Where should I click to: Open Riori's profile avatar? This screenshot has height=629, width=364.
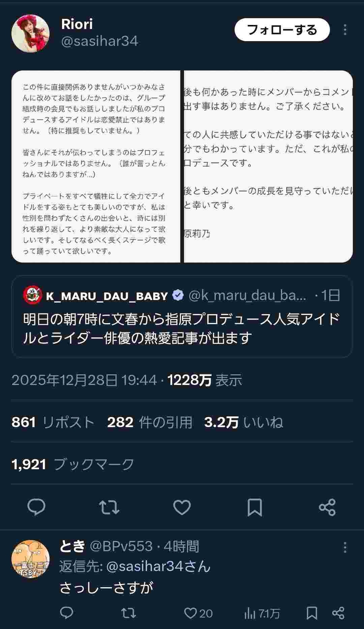coord(30,33)
